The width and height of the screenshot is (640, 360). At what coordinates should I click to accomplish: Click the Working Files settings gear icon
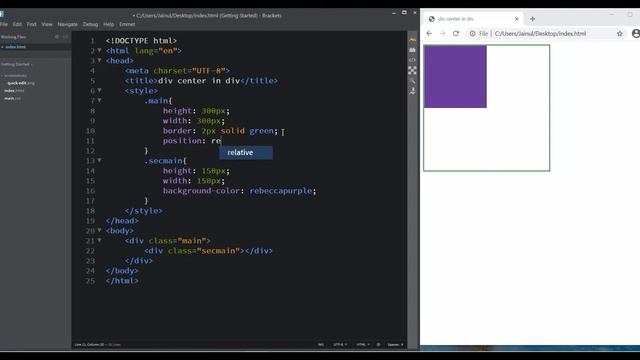click(x=57, y=37)
